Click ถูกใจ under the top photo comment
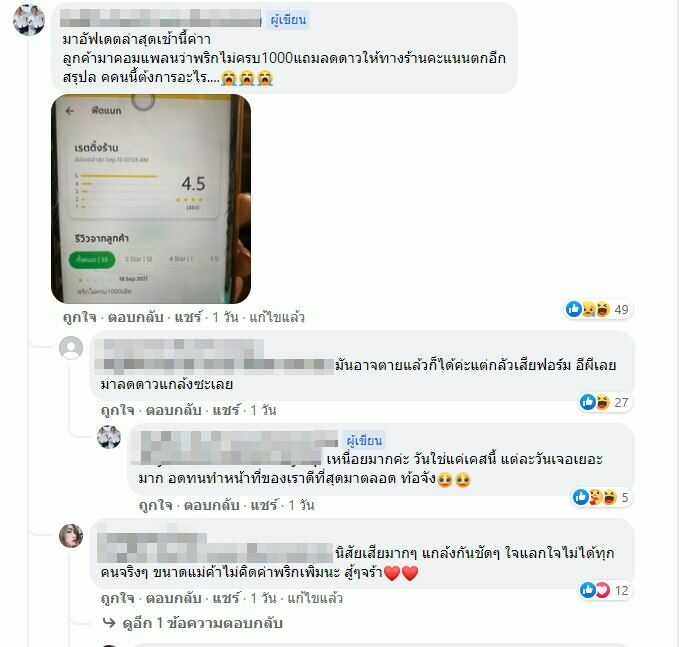Screen dimensions: 679x647 pyautogui.click(x=79, y=317)
